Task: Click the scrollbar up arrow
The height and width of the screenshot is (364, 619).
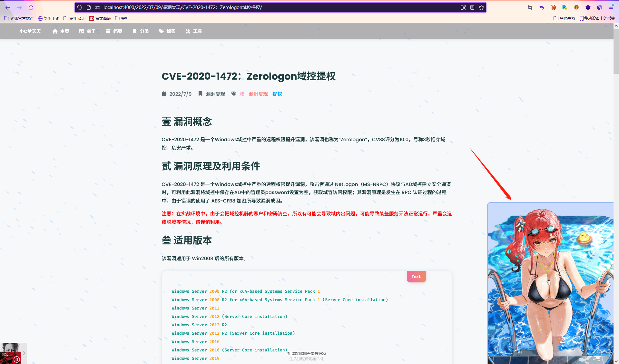Action: pyautogui.click(x=616, y=26)
